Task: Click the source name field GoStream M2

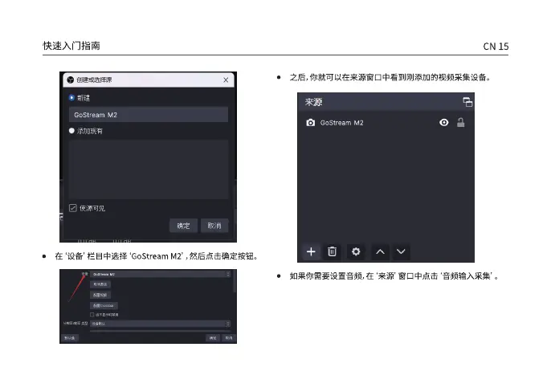Action: (x=148, y=114)
